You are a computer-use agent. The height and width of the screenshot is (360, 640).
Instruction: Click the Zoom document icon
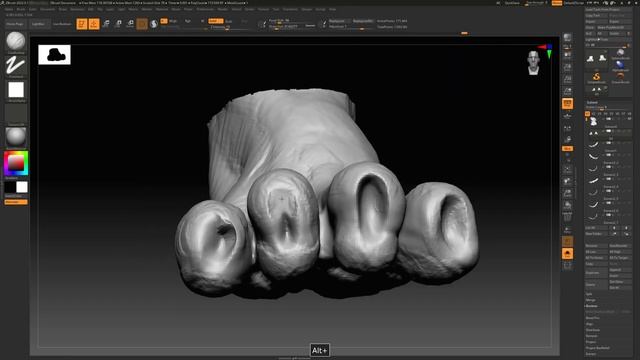pos(567,67)
